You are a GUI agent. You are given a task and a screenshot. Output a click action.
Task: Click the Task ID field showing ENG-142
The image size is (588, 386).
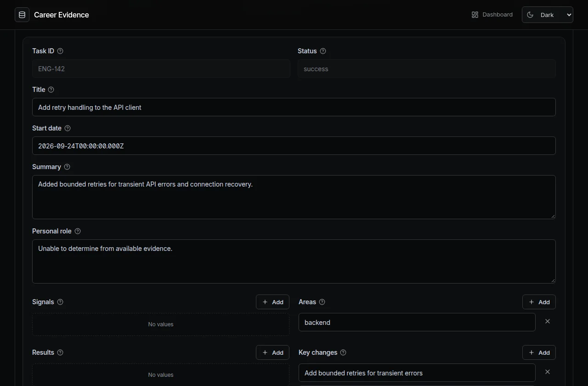(x=161, y=68)
